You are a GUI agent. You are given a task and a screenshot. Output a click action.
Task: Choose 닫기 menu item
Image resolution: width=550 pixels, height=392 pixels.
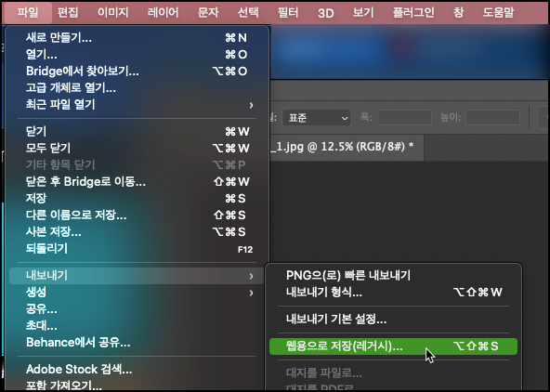tap(137, 132)
